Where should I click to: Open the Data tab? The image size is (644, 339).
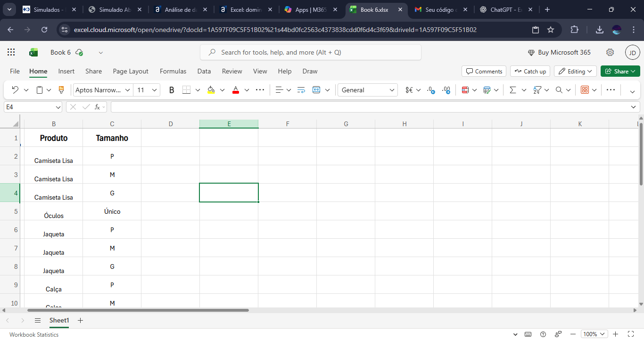tap(204, 71)
